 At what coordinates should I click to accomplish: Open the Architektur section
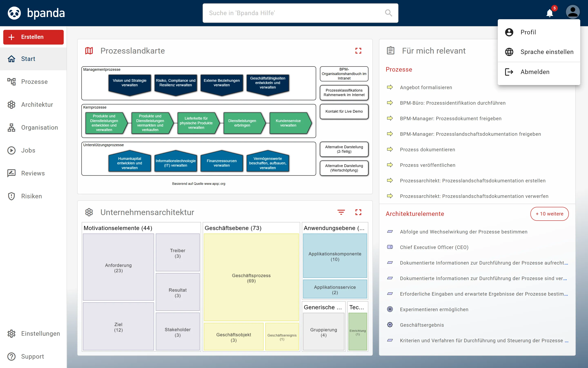coord(33,105)
